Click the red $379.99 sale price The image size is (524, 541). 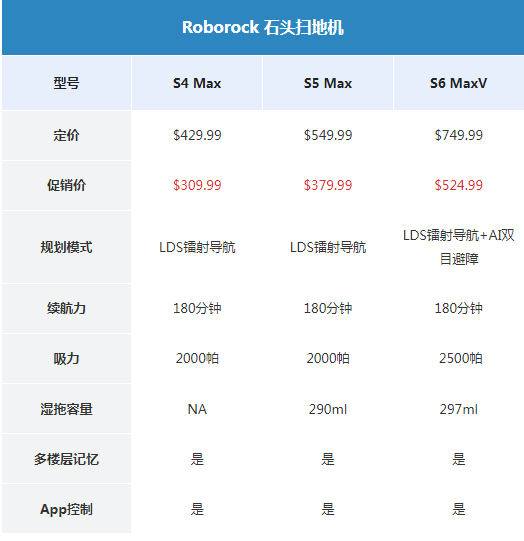(x=328, y=185)
